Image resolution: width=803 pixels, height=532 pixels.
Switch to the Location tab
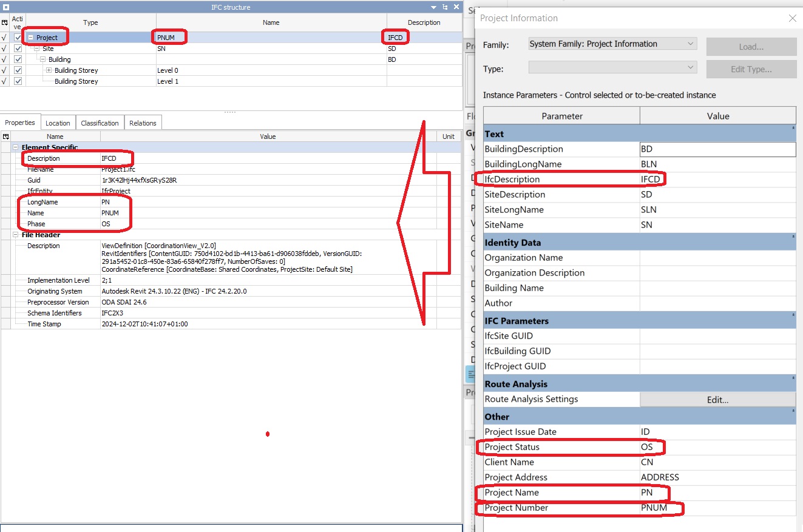point(58,123)
